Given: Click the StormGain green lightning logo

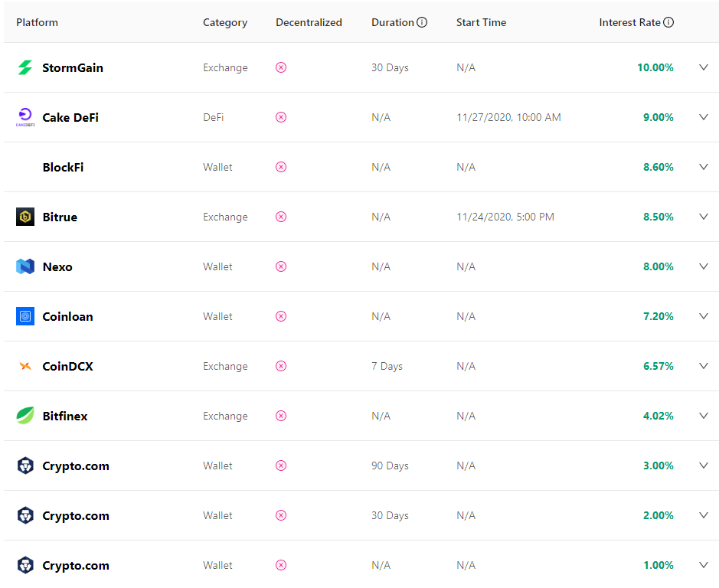Looking at the screenshot, I should 25,67.
